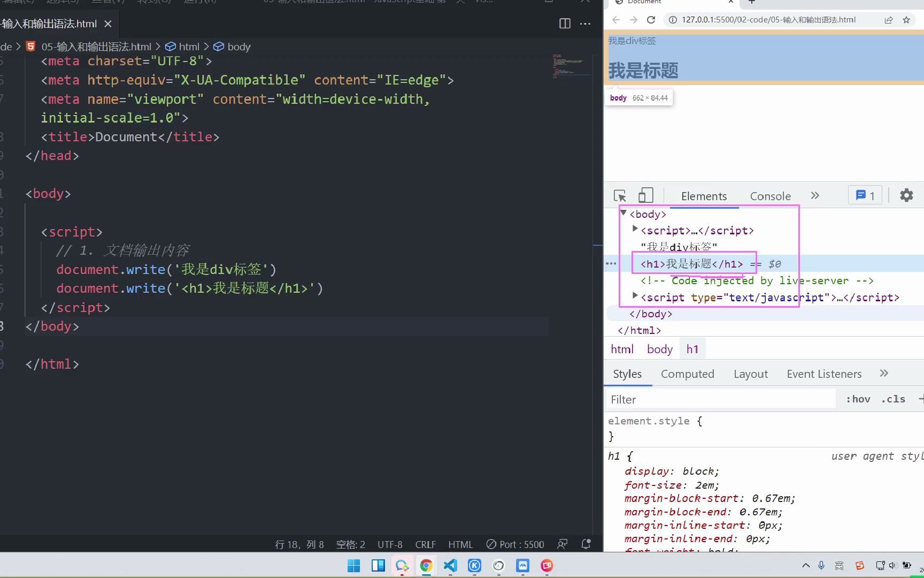Collapse the body node in the Elements tree

[623, 213]
